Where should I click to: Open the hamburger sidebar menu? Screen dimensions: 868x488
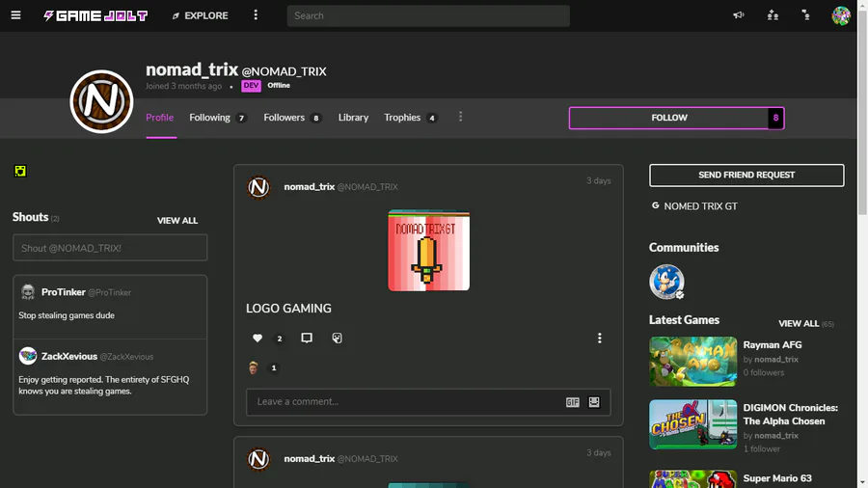click(x=15, y=15)
